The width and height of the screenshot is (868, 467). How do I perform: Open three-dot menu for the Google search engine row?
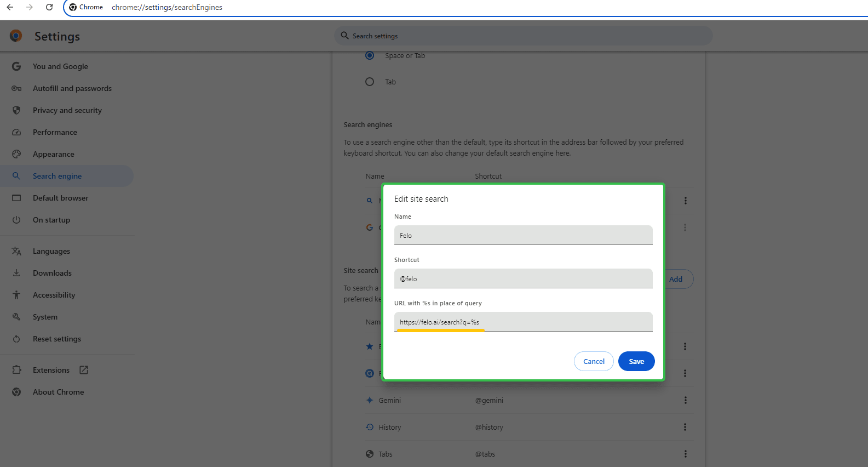point(685,227)
